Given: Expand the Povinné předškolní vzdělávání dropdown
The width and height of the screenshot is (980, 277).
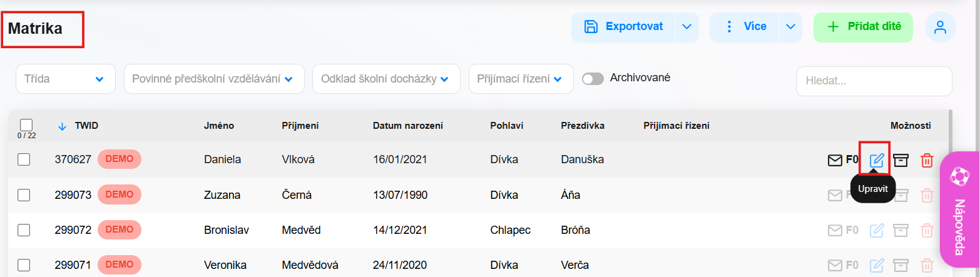Looking at the screenshot, I should tap(213, 79).
